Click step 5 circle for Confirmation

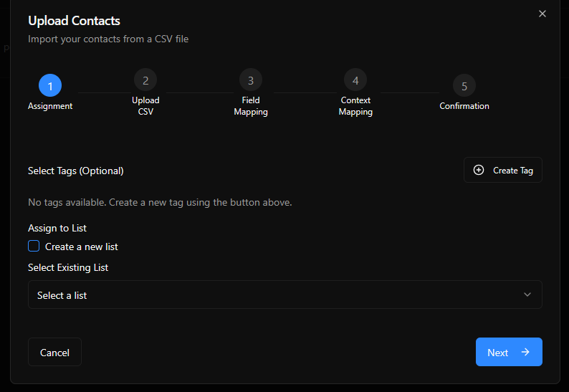(x=464, y=86)
